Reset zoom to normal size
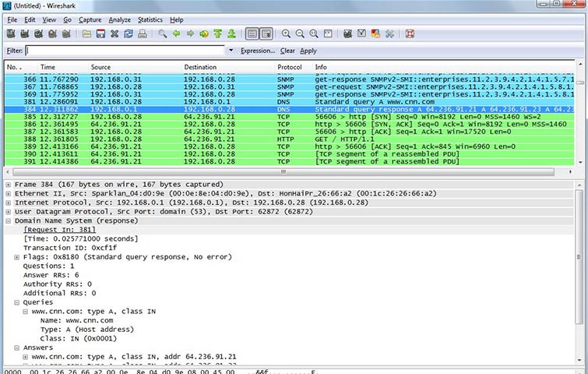Screen dimensions: 588x374 point(314,34)
